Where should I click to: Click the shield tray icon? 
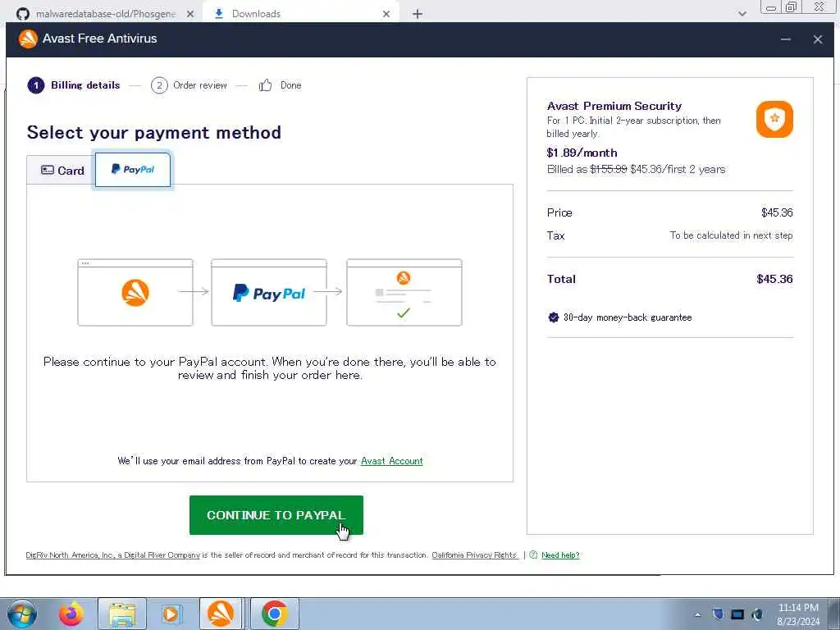pyautogui.click(x=718, y=614)
